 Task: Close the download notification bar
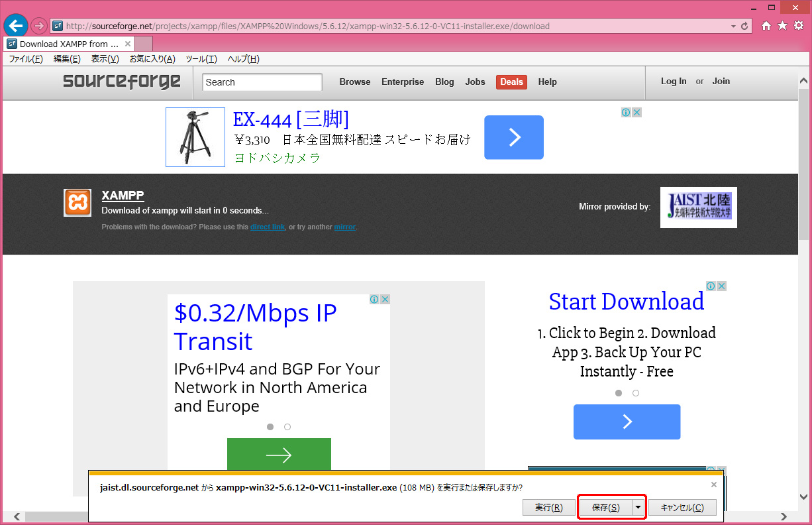coord(713,485)
